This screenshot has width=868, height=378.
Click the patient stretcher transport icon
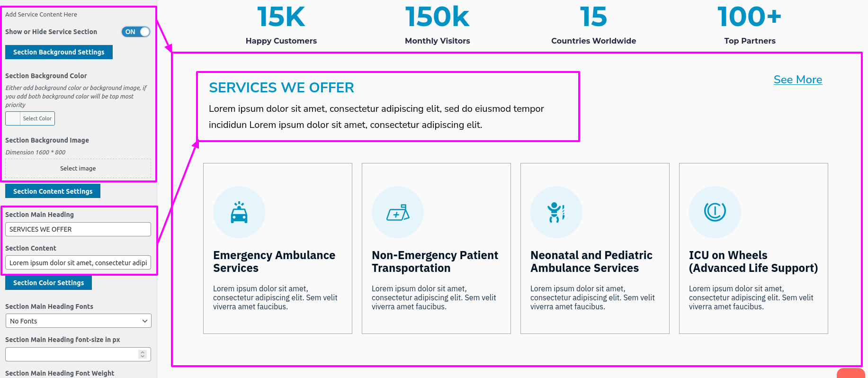tap(398, 212)
